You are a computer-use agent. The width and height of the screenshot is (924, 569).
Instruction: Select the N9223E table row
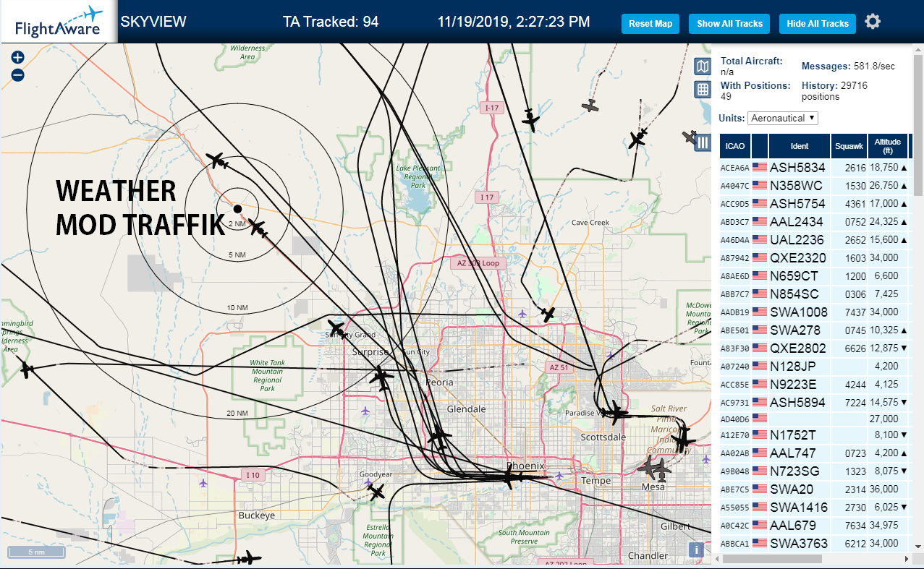815,384
